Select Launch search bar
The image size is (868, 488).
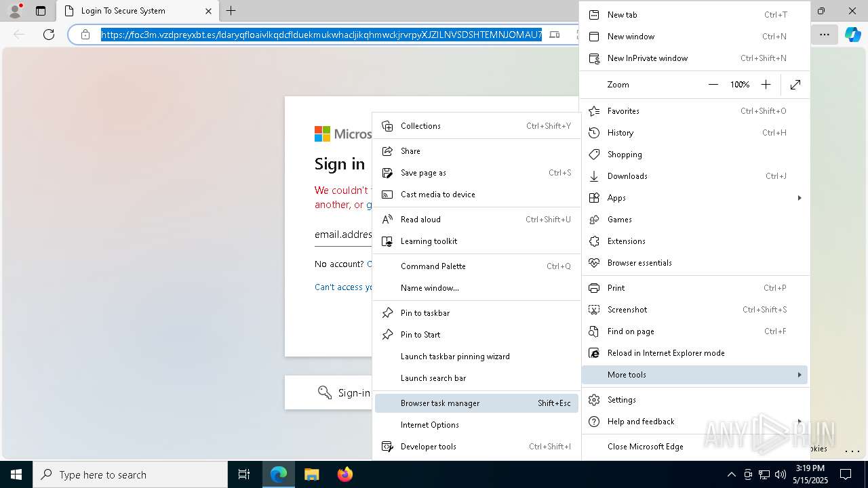coord(477,378)
